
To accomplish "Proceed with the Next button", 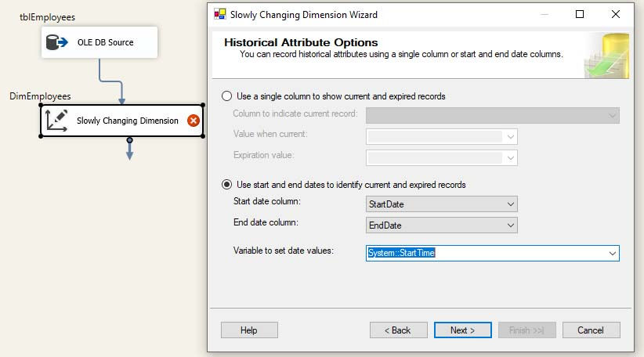I will pos(462,330).
